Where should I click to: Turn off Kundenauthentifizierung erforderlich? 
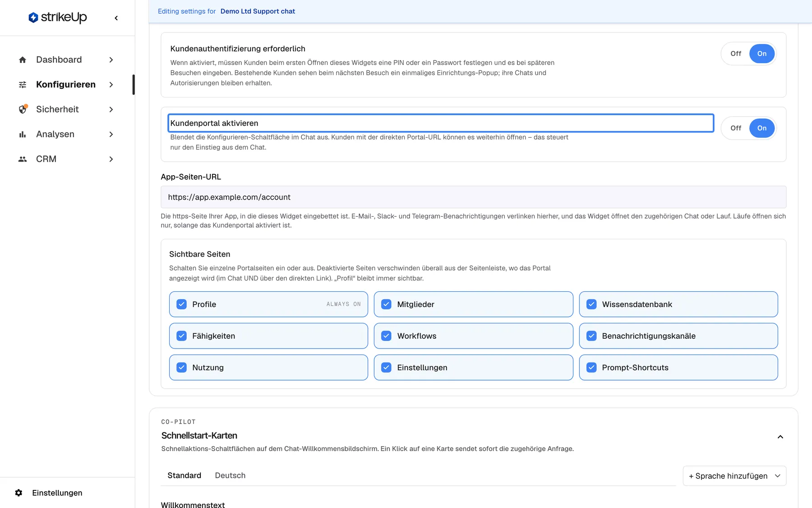coord(736,53)
